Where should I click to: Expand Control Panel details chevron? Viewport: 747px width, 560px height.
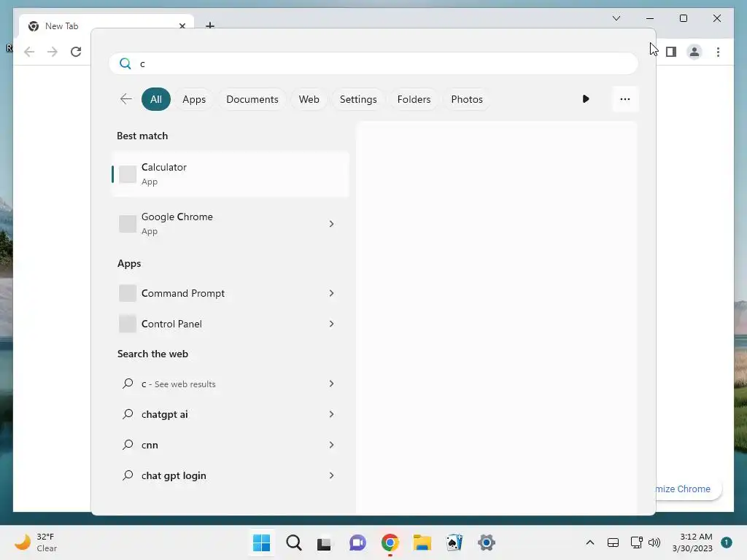(x=332, y=324)
